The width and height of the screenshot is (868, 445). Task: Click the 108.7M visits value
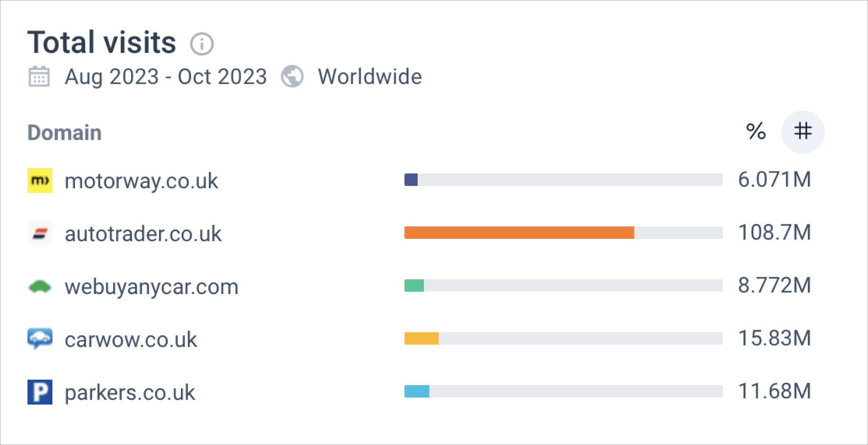(774, 232)
